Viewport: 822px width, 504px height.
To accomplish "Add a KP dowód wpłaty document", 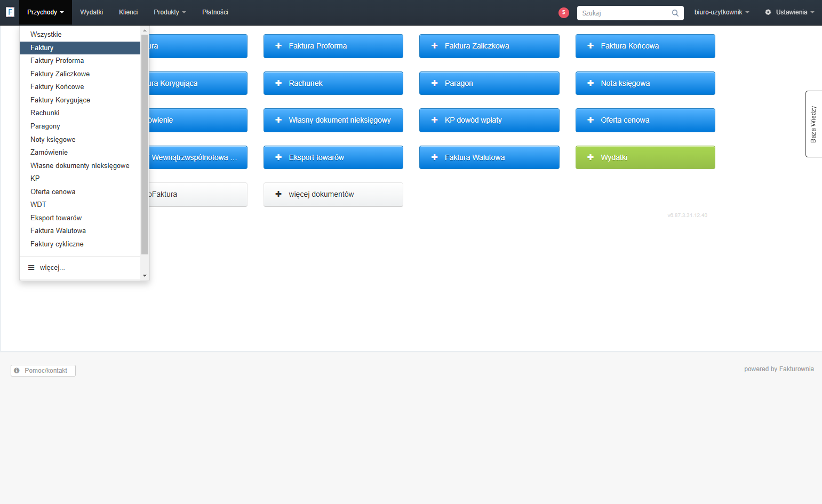I will click(489, 120).
